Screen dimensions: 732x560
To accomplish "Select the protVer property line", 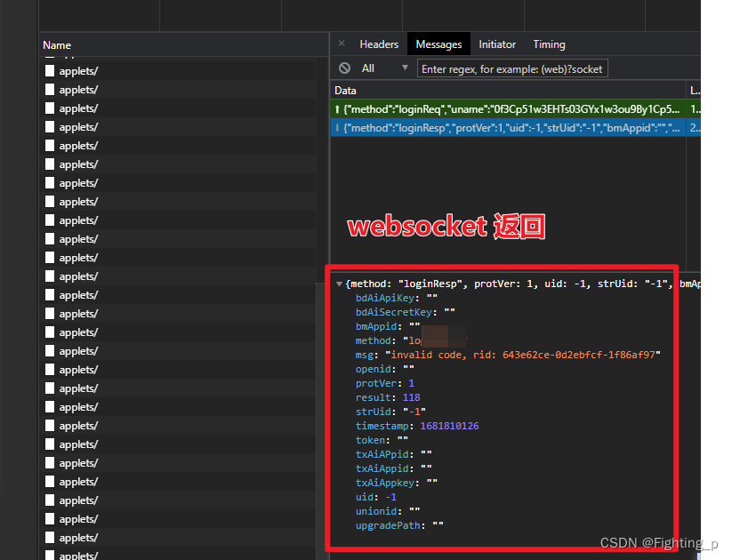I will (384, 383).
